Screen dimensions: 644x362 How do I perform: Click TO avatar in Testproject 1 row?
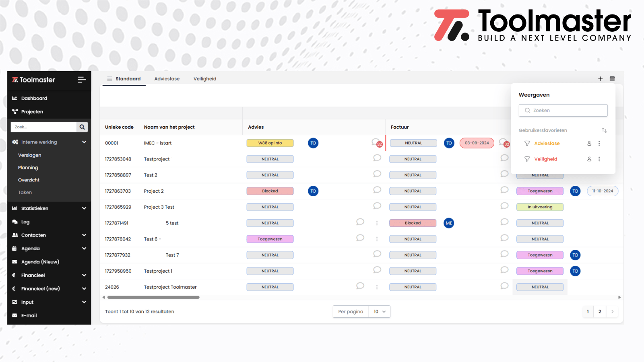[x=575, y=271]
